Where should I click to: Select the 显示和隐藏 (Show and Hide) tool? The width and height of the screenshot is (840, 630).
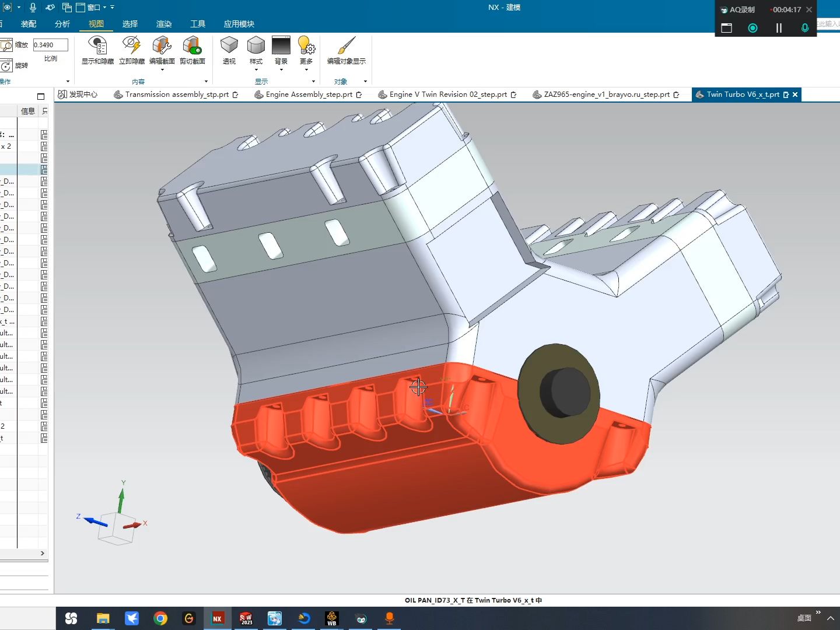tap(96, 51)
